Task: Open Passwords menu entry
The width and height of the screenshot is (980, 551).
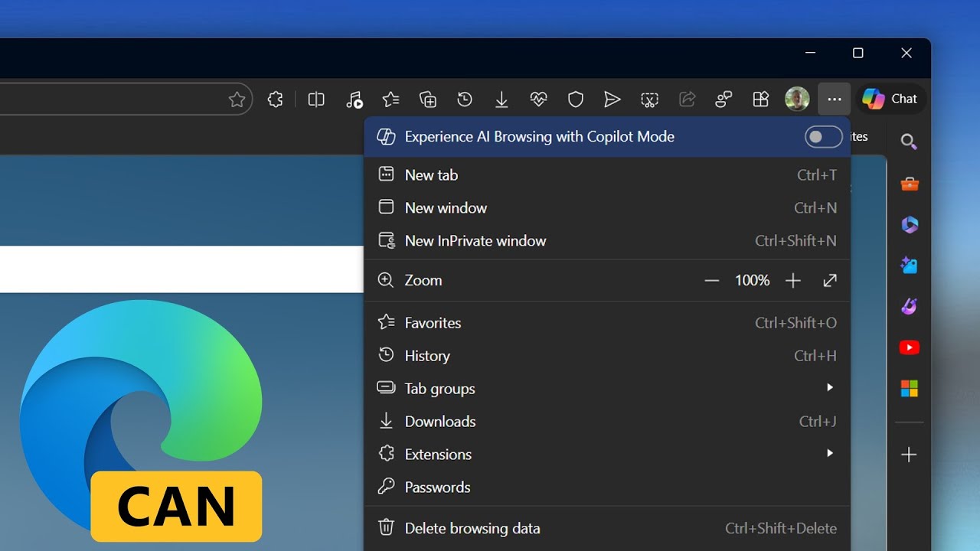Action: pyautogui.click(x=607, y=487)
